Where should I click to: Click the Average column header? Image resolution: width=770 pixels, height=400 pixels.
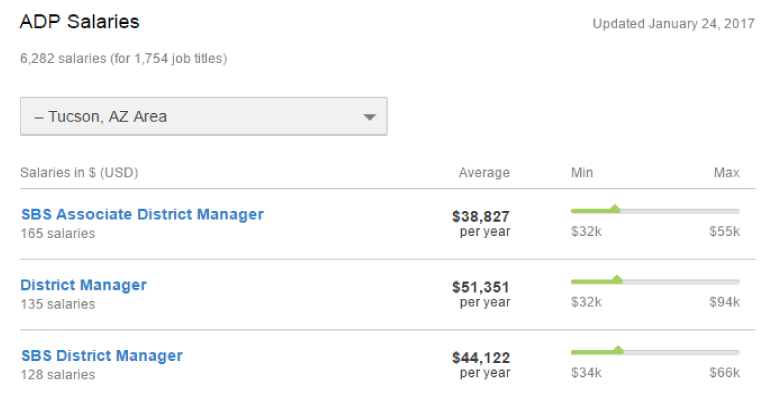484,173
